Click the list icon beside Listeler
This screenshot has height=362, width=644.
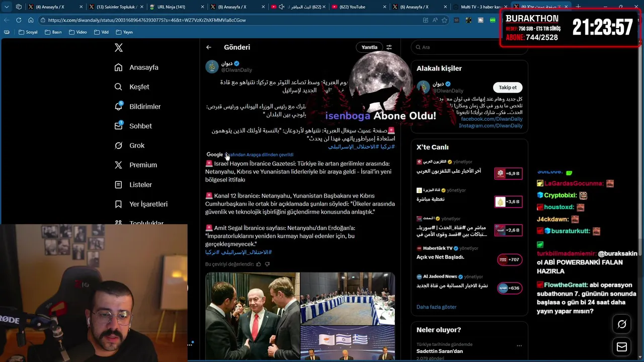[x=118, y=185]
